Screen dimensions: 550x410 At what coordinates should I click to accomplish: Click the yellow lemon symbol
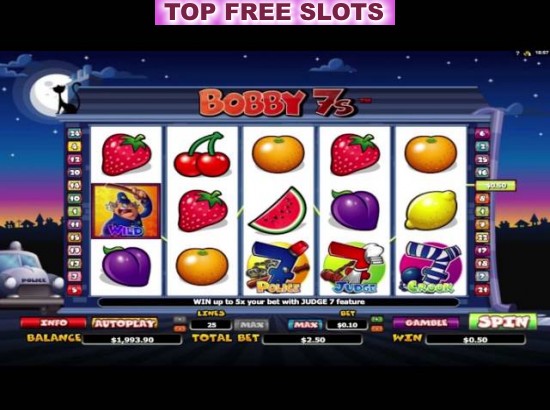[431, 210]
